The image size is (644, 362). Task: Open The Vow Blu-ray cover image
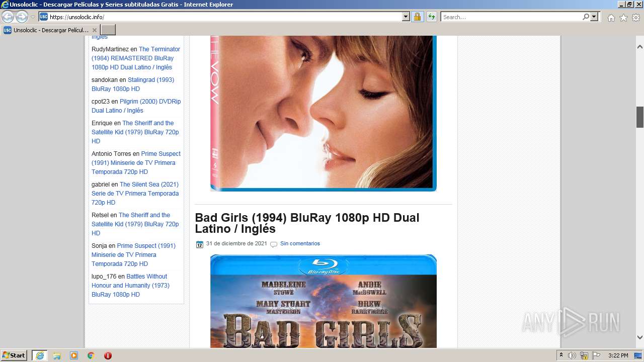coord(324,114)
